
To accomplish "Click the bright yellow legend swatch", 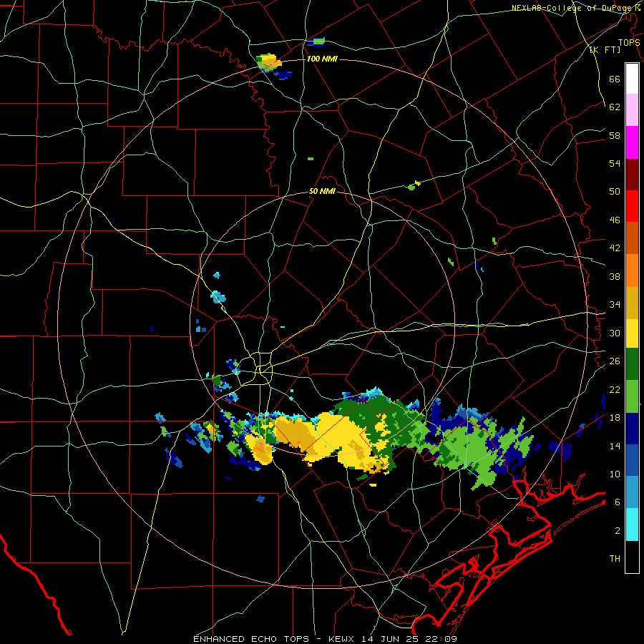I will tap(632, 333).
